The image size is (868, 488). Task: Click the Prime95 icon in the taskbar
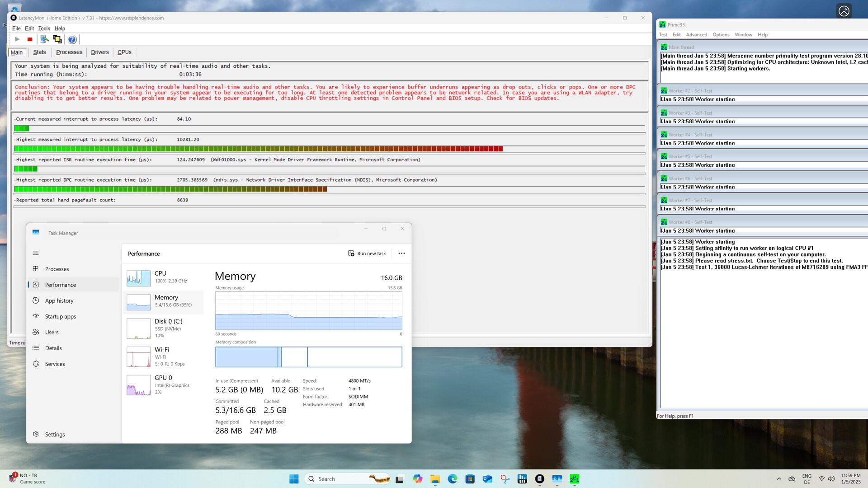pyautogui.click(x=574, y=479)
